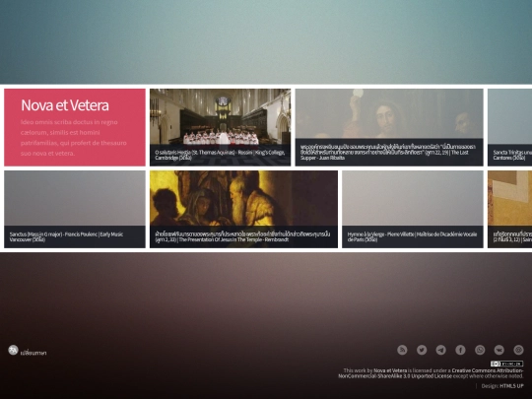The image size is (532, 399).
Task: Click the last round social icon
Action: tap(518, 350)
